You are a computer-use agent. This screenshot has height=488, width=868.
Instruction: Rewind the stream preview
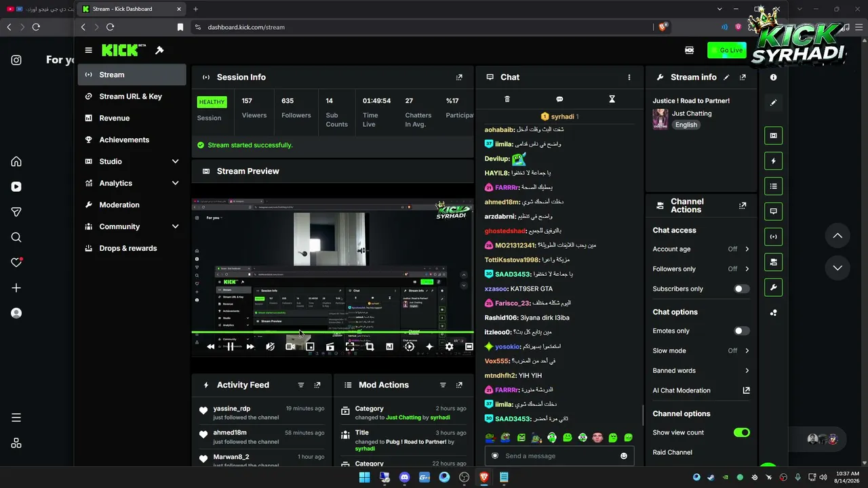tap(211, 346)
